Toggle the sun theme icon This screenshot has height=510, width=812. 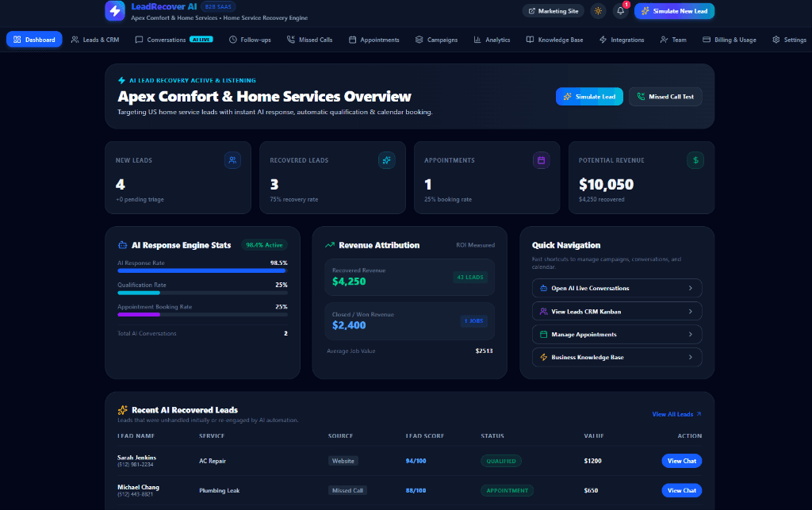(x=598, y=11)
